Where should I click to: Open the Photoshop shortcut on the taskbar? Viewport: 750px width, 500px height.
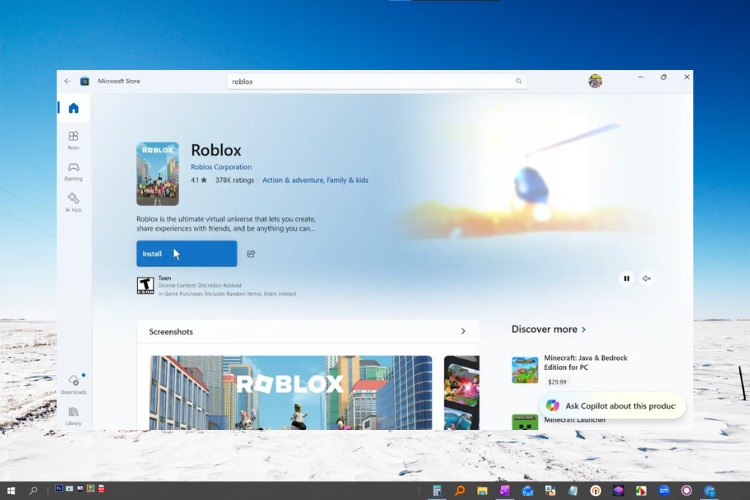59,489
